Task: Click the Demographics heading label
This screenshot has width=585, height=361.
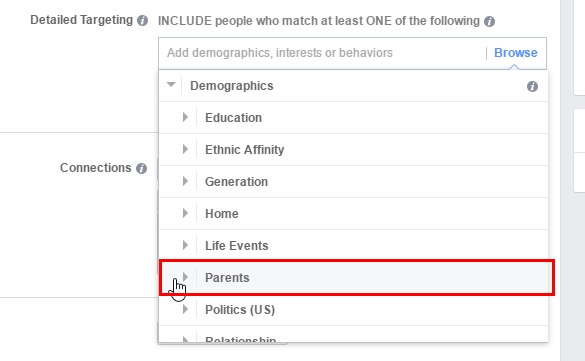Action: tap(232, 86)
